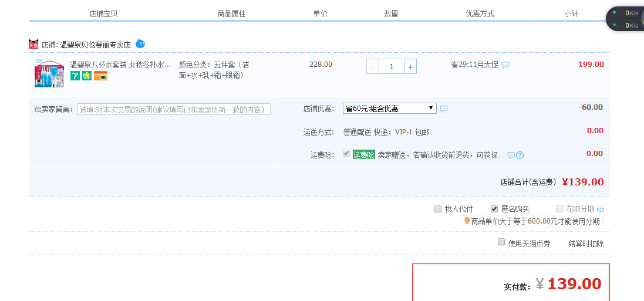Screen dimensions: 644x301
Task: Decrease quantity with the minus button
Action: [x=373, y=67]
